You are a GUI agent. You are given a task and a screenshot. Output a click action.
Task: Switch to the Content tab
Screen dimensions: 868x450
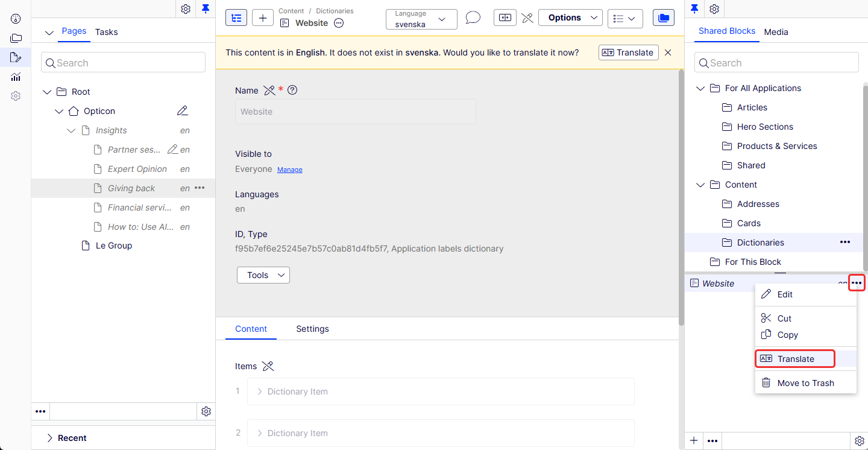tap(251, 329)
